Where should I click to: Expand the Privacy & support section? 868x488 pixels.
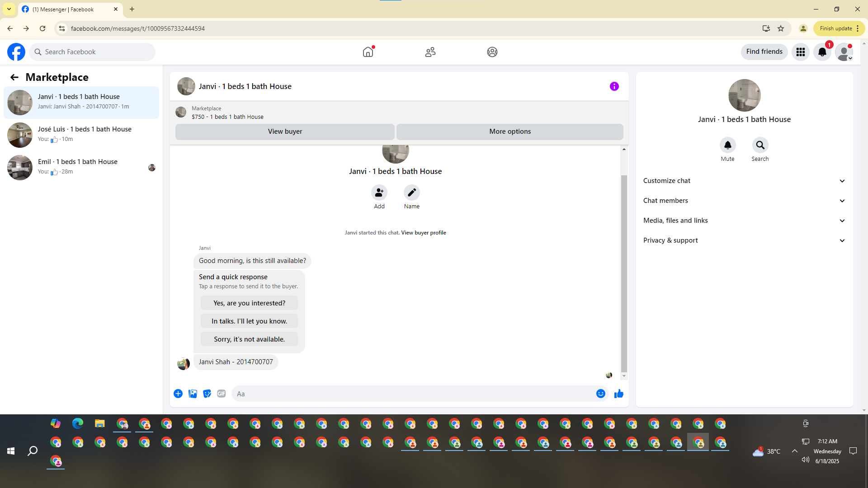coord(745,240)
